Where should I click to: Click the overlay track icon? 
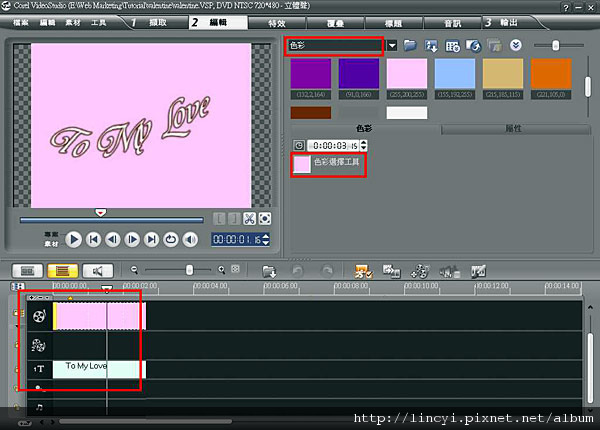click(x=39, y=345)
